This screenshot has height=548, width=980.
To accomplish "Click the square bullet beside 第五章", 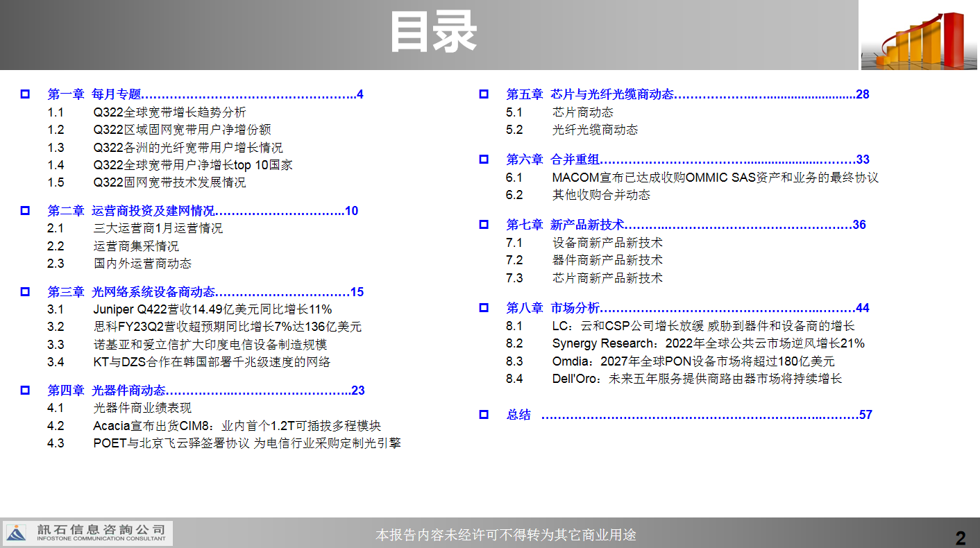I will click(484, 94).
